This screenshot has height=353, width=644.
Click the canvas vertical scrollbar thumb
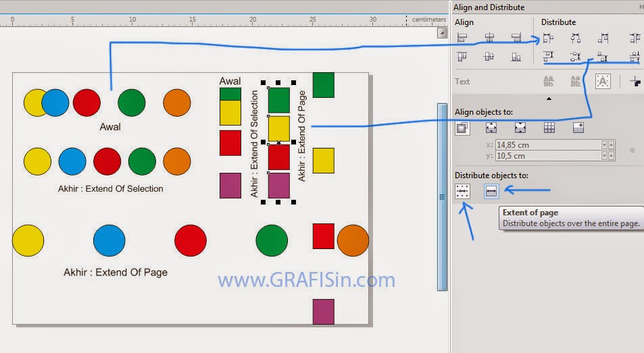pyautogui.click(x=442, y=197)
